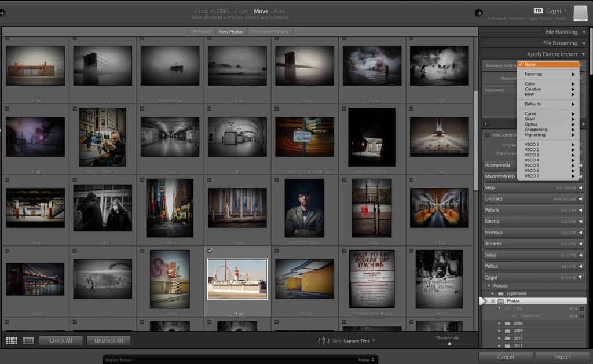Click the plus icon to add destination folder
The image size is (593, 364).
(x=486, y=124)
